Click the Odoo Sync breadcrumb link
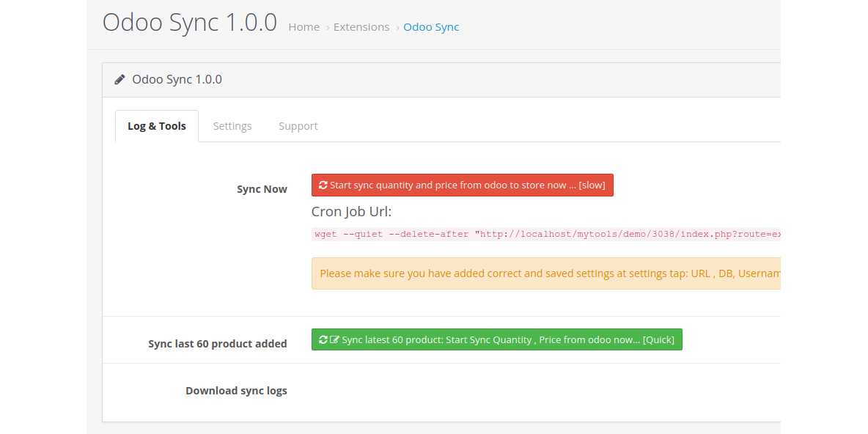This screenshot has width=868, height=434. [431, 26]
